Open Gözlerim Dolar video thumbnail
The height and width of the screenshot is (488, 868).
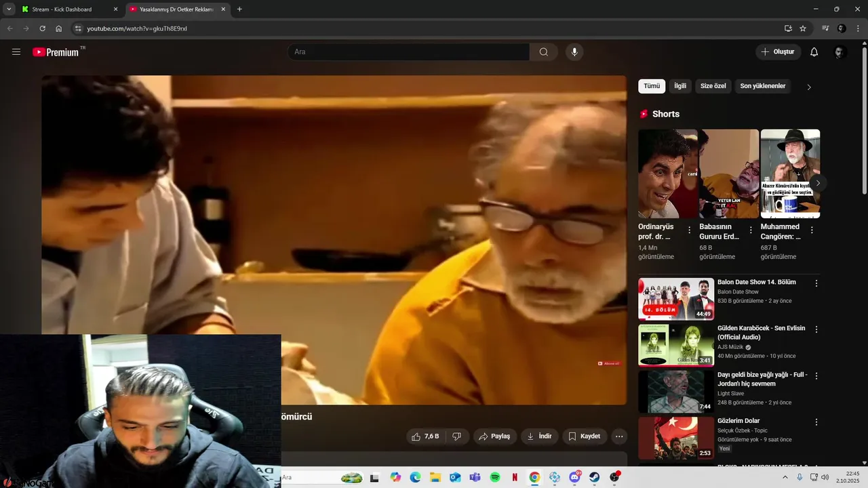coord(675,439)
